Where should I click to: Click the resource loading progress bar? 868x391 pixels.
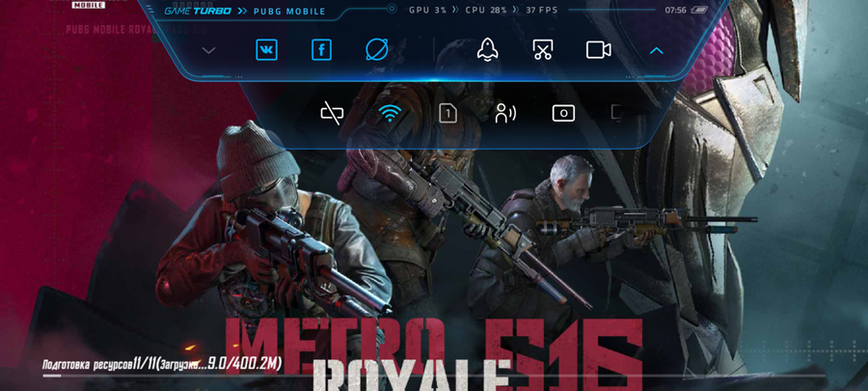434,376
